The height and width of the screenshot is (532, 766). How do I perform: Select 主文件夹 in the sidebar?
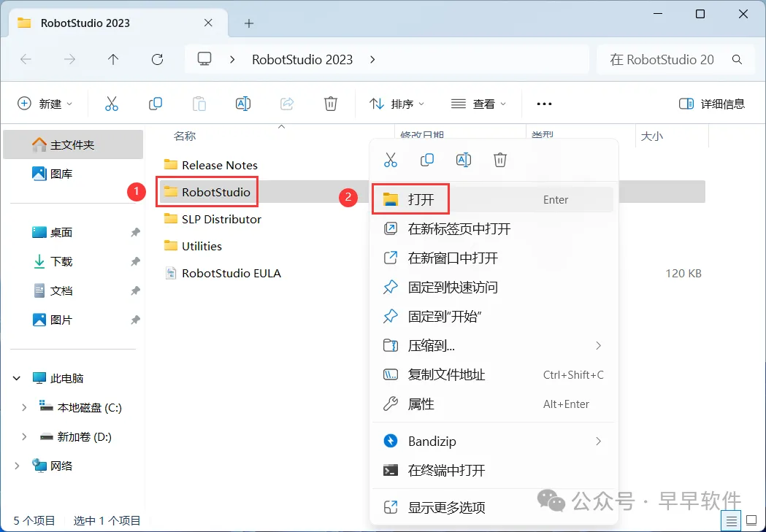coord(73,145)
